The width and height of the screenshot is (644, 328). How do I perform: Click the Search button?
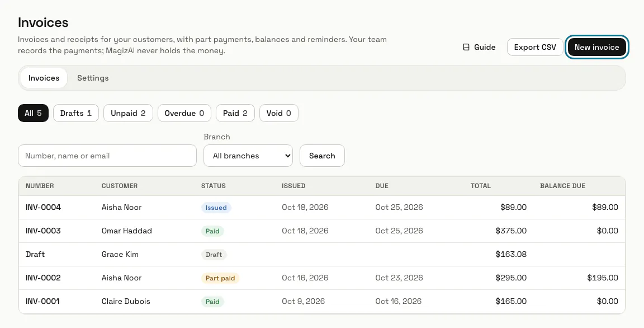click(x=322, y=156)
